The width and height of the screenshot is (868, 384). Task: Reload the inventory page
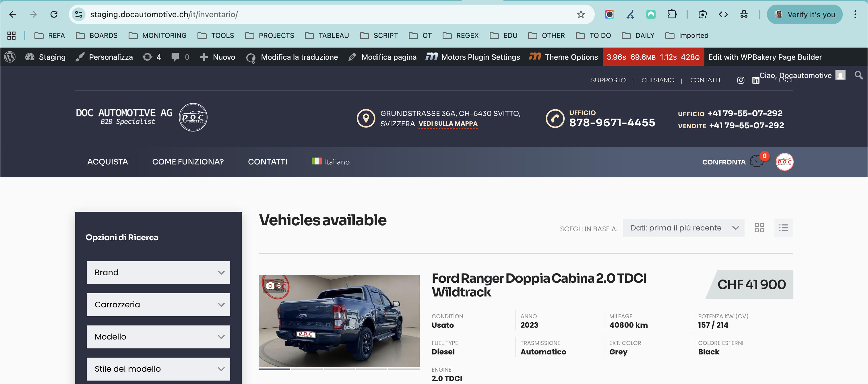pos(54,14)
